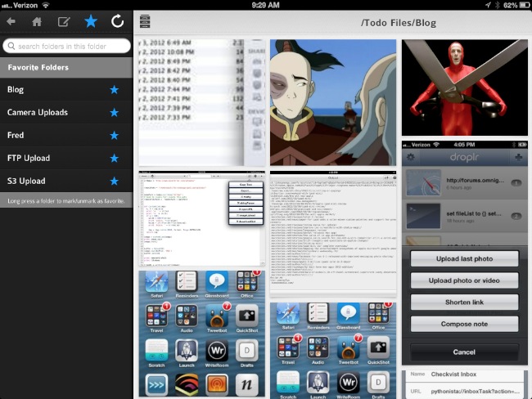Open the text output screenshot thumbnail
The height and width of the screenshot is (399, 532).
[x=333, y=234]
